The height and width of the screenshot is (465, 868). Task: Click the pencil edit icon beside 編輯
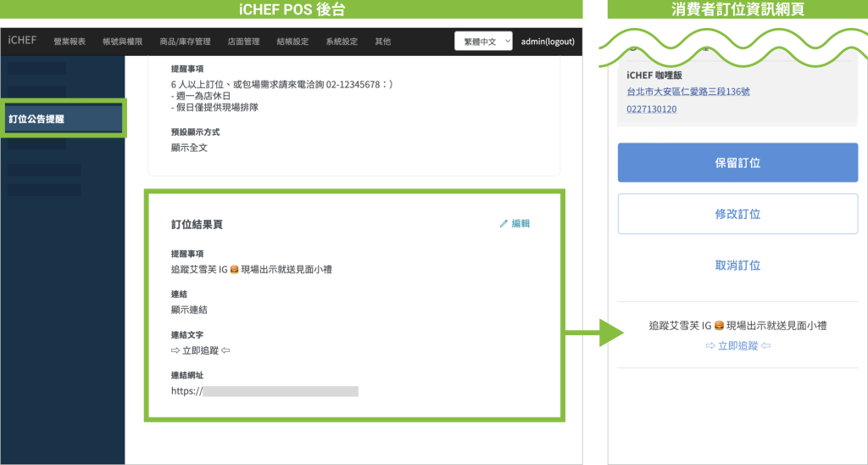pyautogui.click(x=504, y=224)
